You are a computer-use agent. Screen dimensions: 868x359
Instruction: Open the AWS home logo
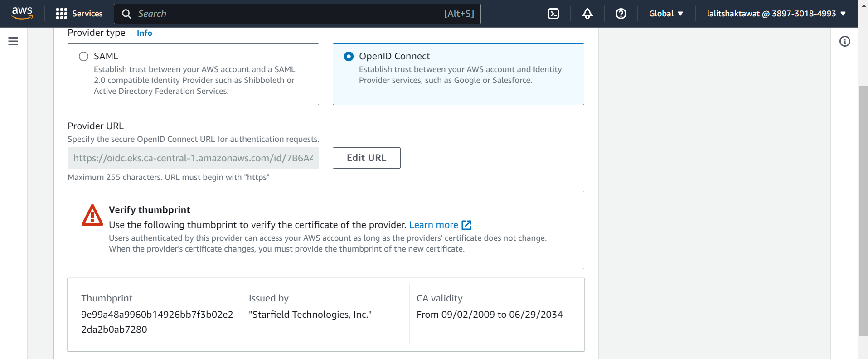point(22,14)
